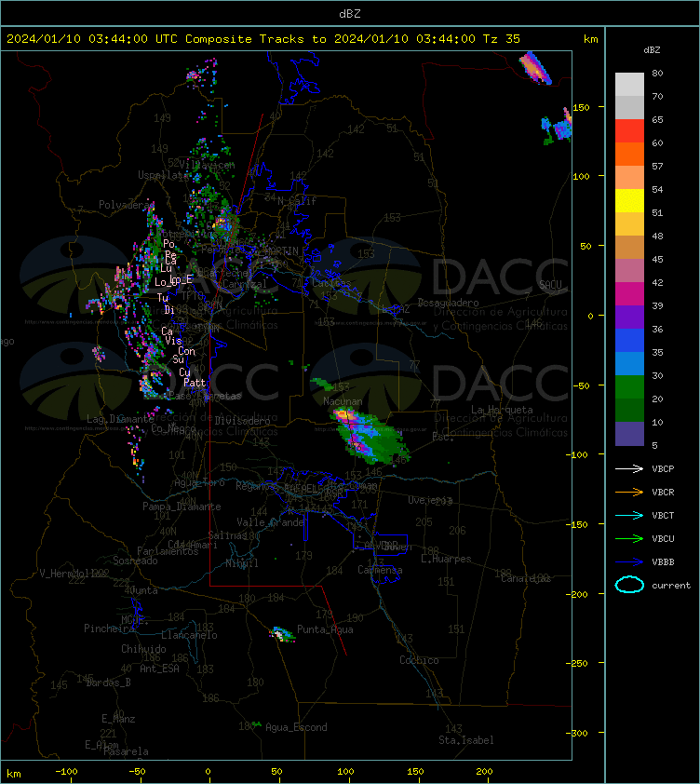Click the Llancanelo place label
The image size is (700, 784).
coord(189,636)
